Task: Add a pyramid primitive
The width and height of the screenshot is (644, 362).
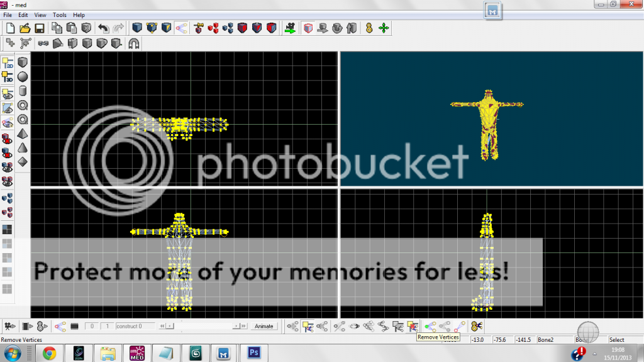Action: tap(23, 133)
